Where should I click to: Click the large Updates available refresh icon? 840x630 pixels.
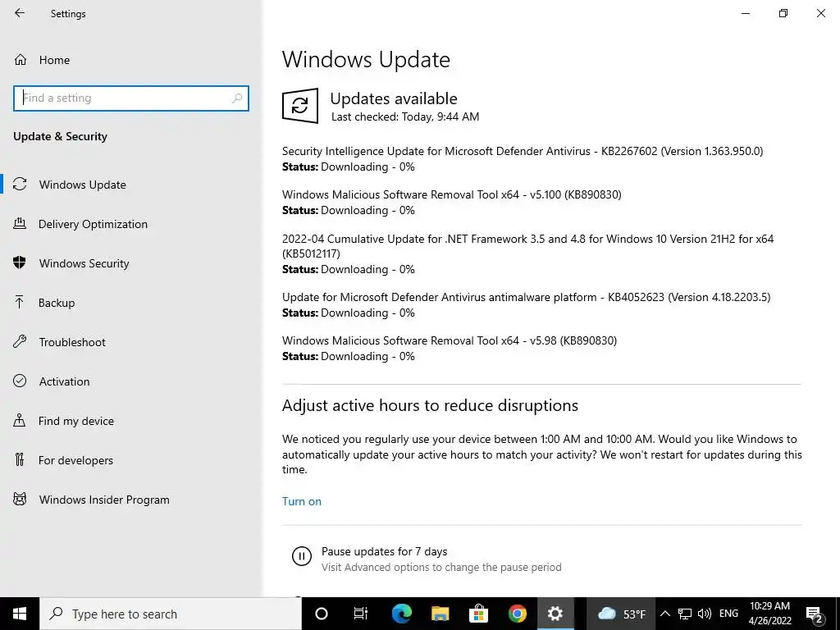coord(300,106)
